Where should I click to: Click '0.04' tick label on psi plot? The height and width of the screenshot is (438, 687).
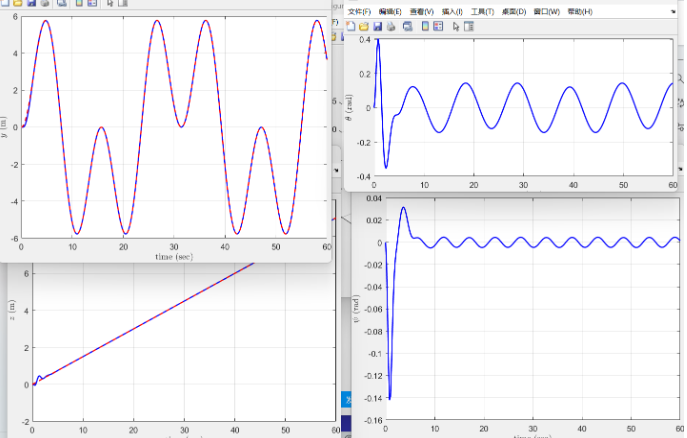pyautogui.click(x=374, y=198)
